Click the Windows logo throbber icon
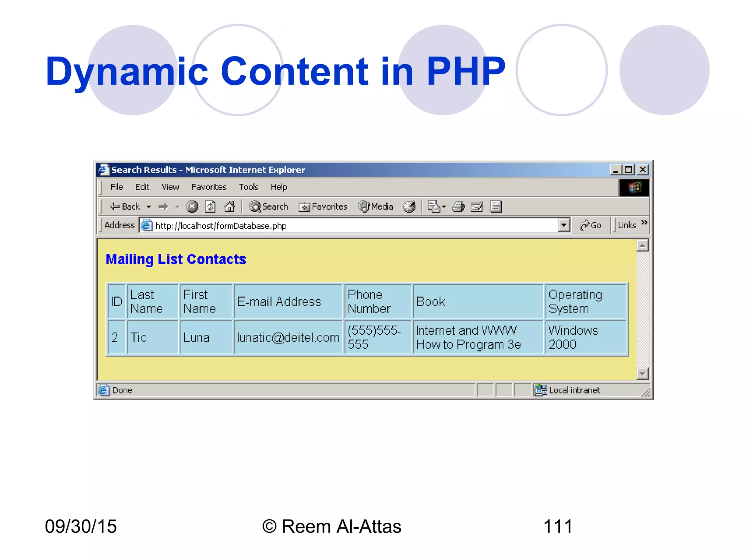 pos(634,188)
